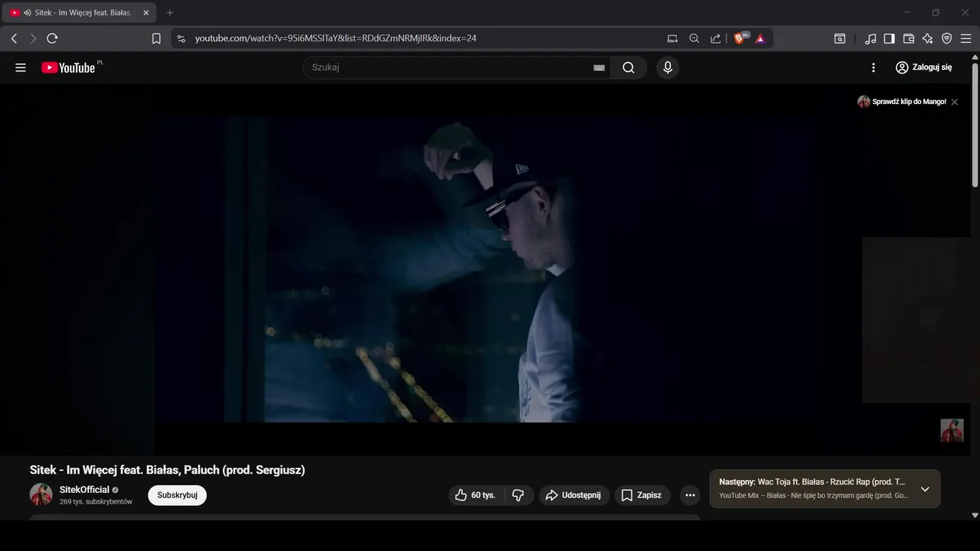This screenshot has width=980, height=551.
Task: Open Leo AI sparkle icon
Action: [x=928, y=38]
